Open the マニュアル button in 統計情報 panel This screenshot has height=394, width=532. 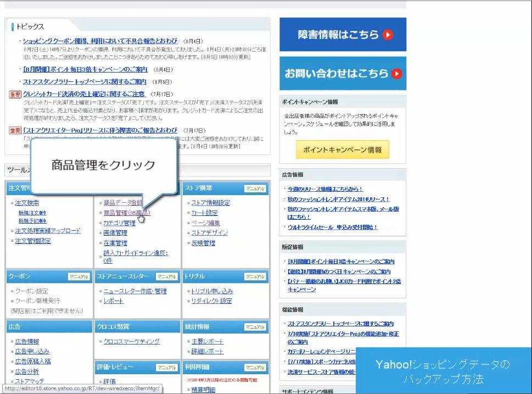[x=255, y=327]
